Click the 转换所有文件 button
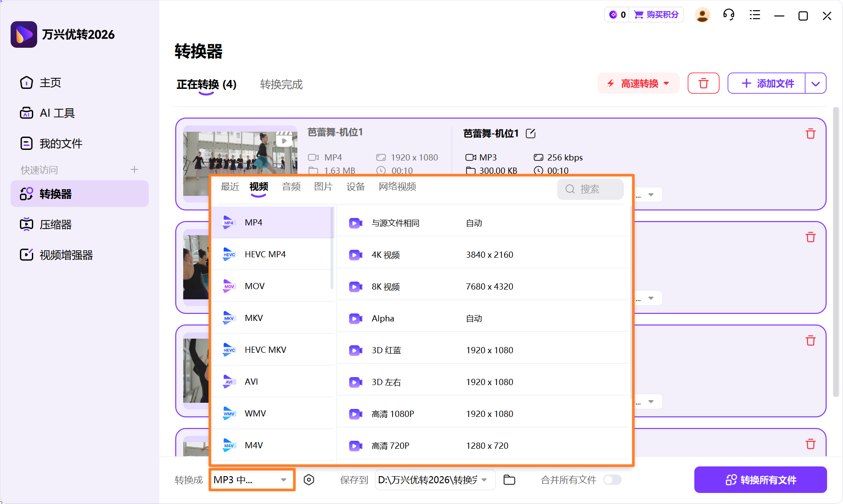Screen dimensions: 843x504 (760, 480)
